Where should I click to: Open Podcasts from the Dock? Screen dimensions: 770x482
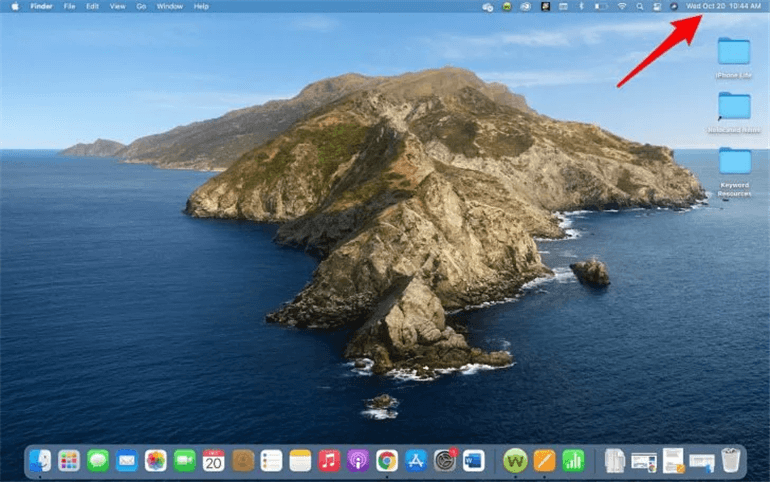coord(358,461)
